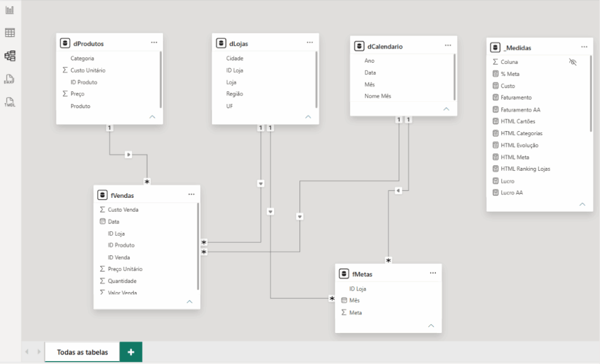The image size is (600, 364).
Task: Select filter arrow on dLojas-fVendas relationship line
Action: pos(261,184)
